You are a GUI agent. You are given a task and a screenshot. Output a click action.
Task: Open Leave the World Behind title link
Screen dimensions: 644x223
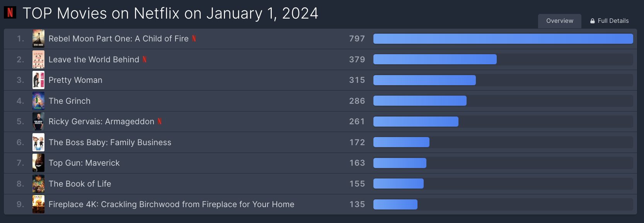point(94,60)
